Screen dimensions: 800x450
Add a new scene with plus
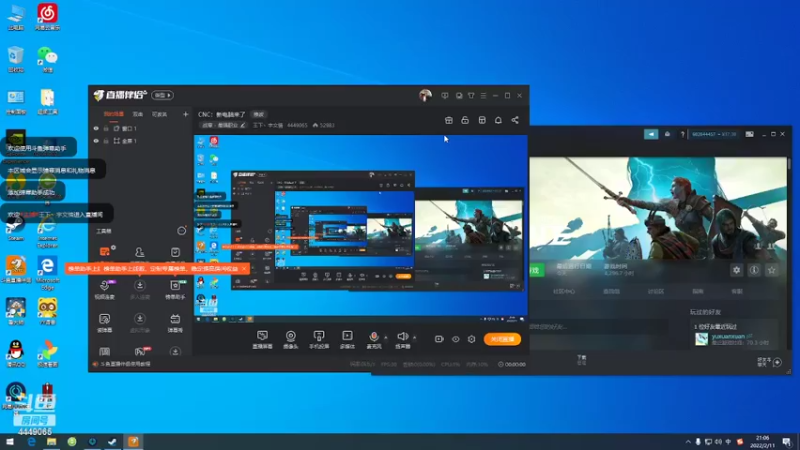185,114
